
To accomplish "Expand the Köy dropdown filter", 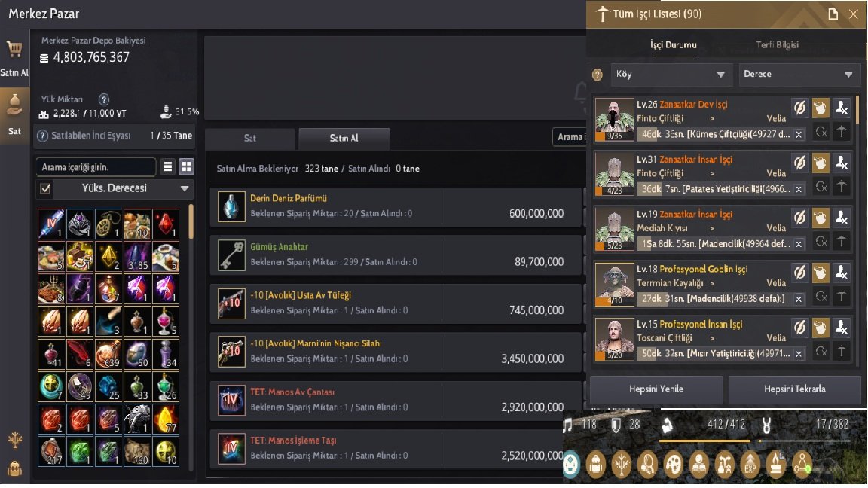I will 671,74.
